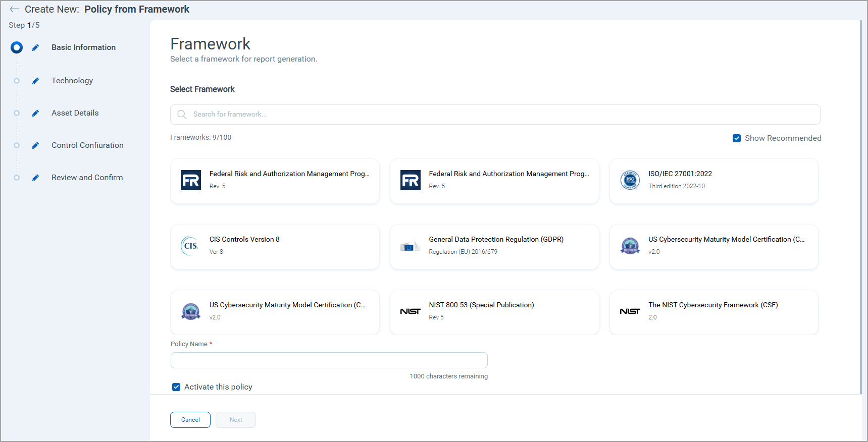Viewport: 868px width, 442px height.
Task: Uncheck the Show Recommended checkbox
Action: 737,138
